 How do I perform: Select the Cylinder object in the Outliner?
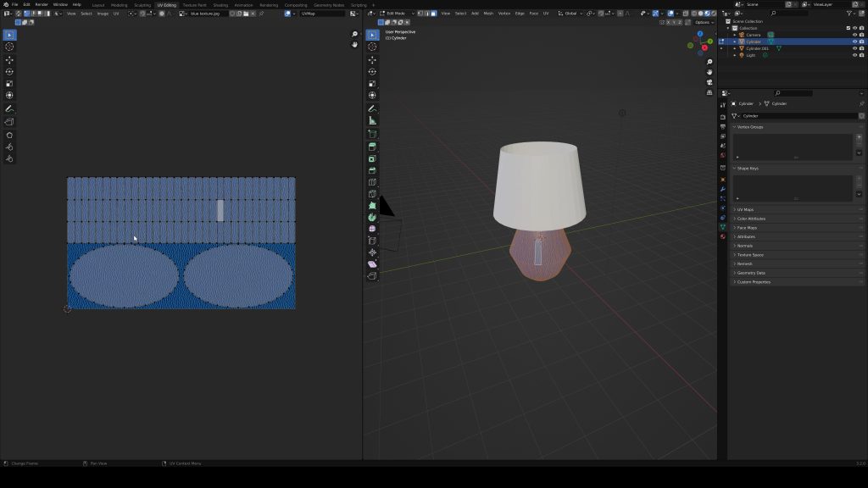[x=755, y=42]
